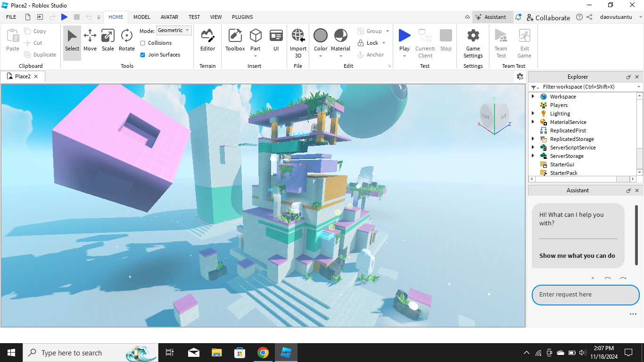Image resolution: width=644 pixels, height=362 pixels.
Task: Expand the ServerStorage tree node
Action: coord(533,156)
